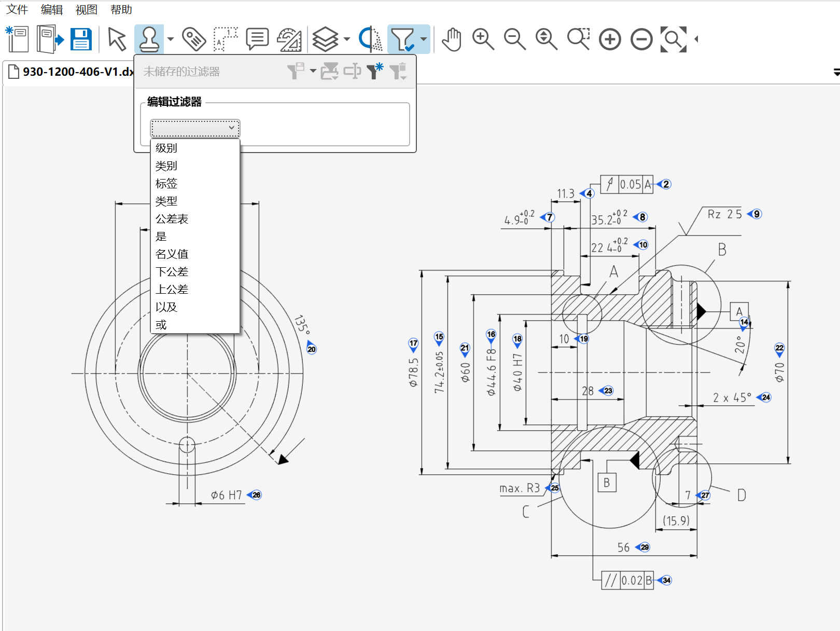Viewport: 840px width, 631px height.
Task: Click the protractor measurement tool icon
Action: pyautogui.click(x=289, y=39)
